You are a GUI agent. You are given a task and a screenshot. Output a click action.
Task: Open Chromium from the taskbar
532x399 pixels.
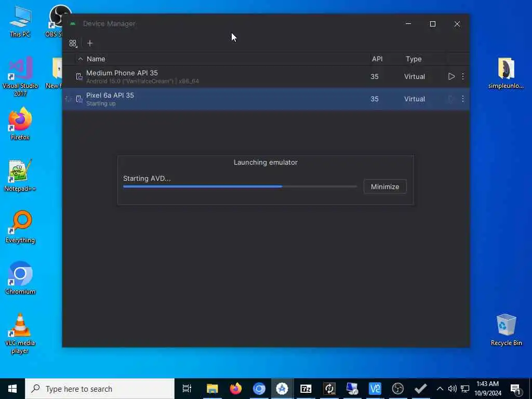(x=259, y=389)
